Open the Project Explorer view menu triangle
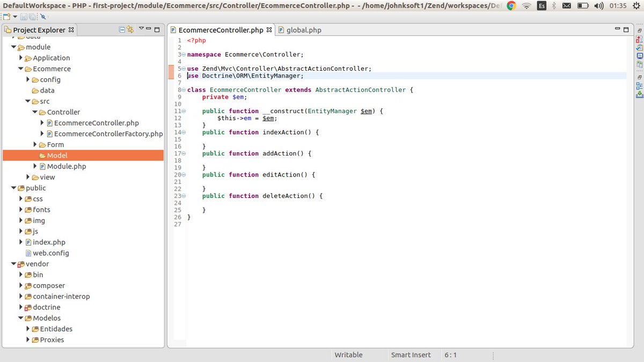The width and height of the screenshot is (644, 362). point(141,28)
